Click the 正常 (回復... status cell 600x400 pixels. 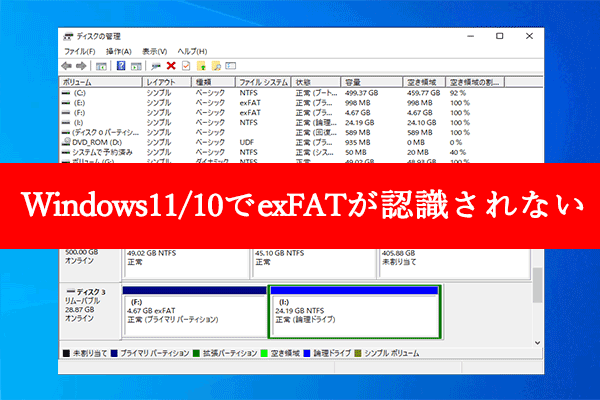(316, 132)
